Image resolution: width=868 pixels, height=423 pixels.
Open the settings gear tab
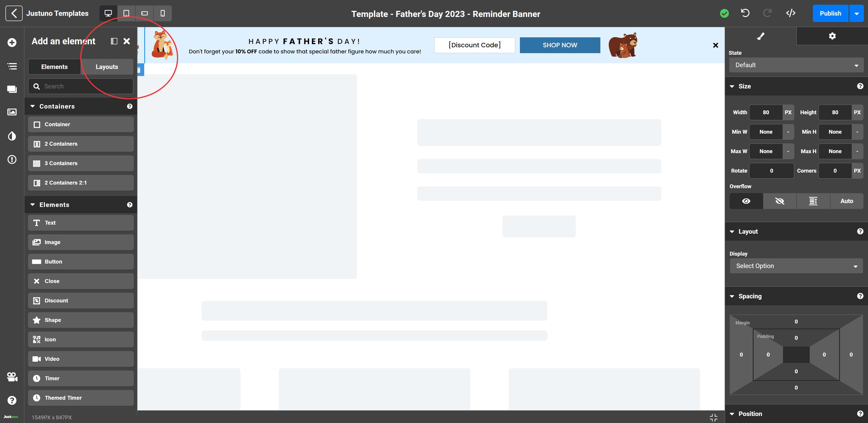[x=832, y=36]
